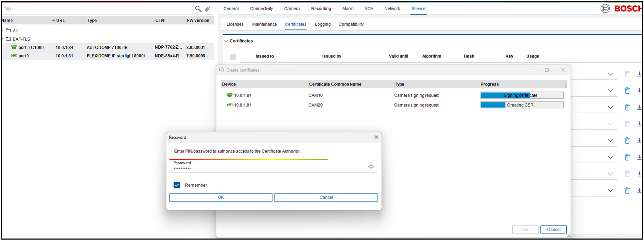Tick the select-all checkbox in certificates header

point(233,57)
